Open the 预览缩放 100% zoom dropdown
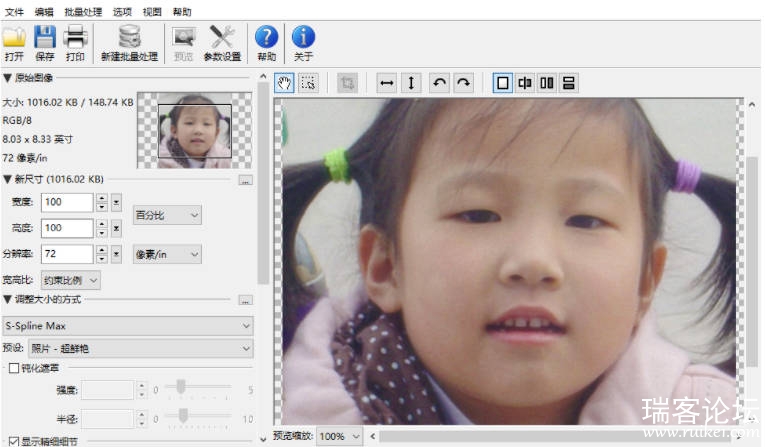This screenshot has width=765, height=447. pos(340,436)
